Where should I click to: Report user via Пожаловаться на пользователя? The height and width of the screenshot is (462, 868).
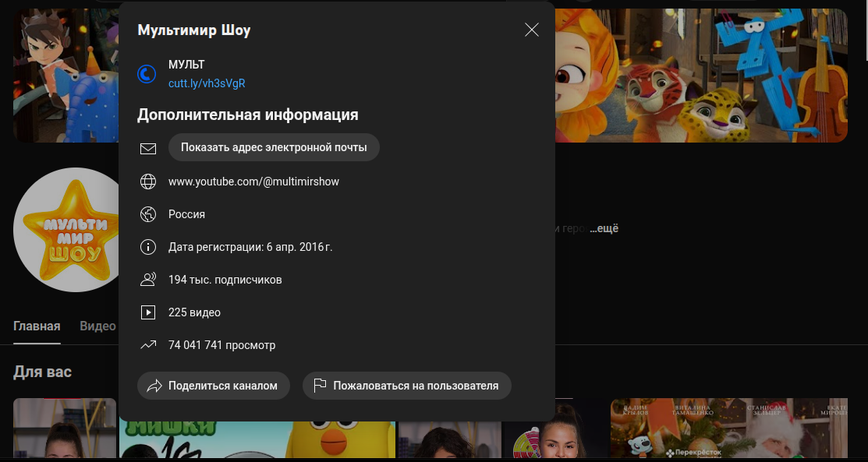pos(407,386)
